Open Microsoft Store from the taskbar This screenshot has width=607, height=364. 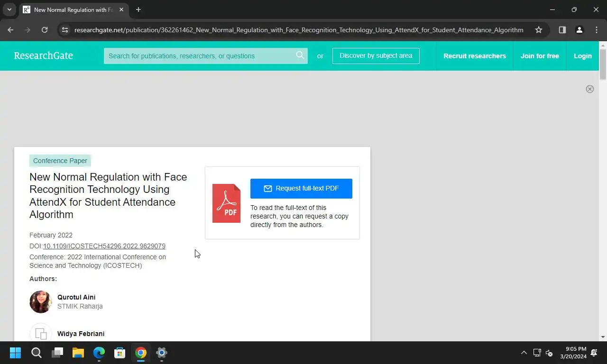(x=120, y=353)
